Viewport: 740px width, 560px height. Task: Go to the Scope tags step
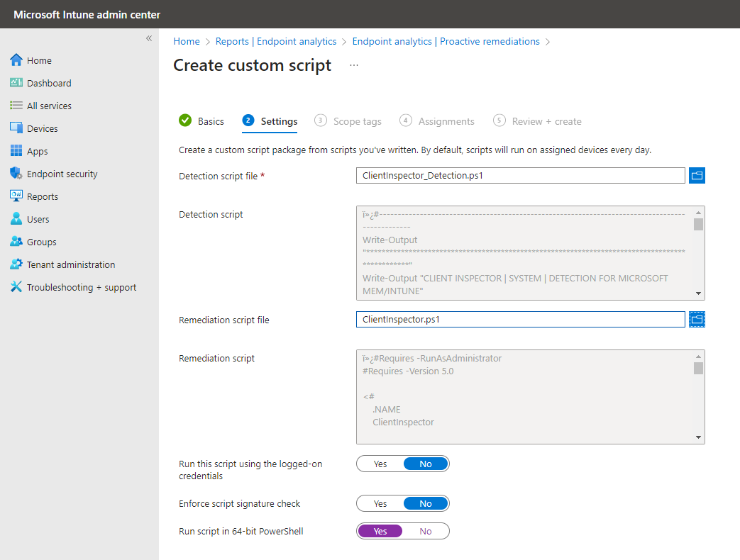[348, 121]
